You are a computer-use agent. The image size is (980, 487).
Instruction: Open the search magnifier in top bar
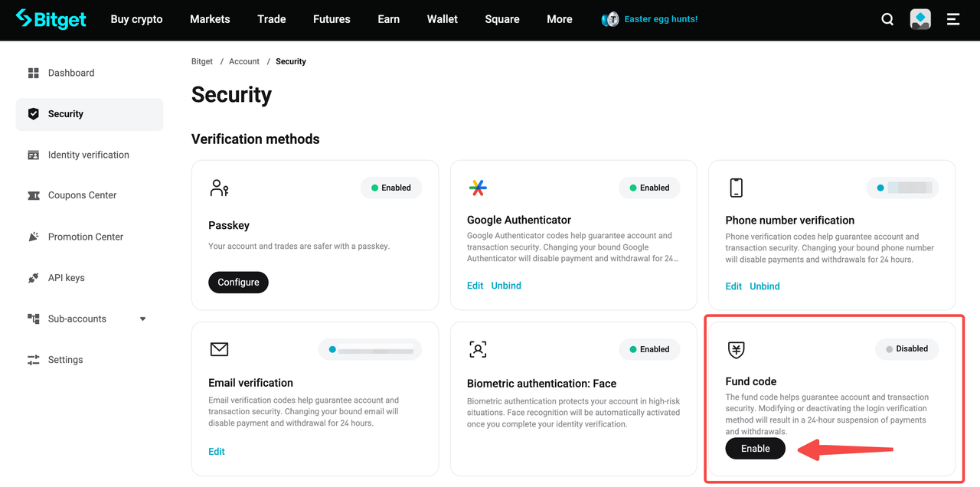(x=887, y=19)
